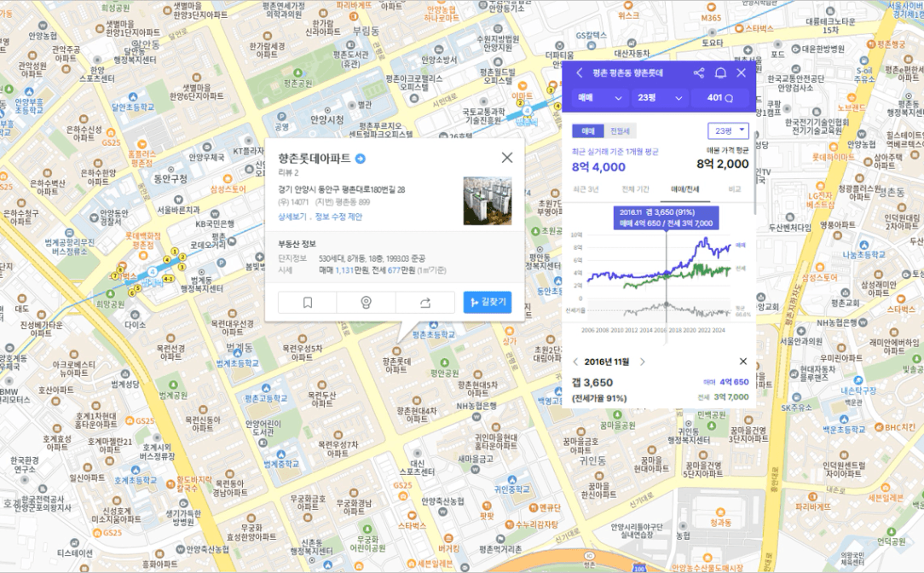Click the 향촌현대4차 아파트 marker
The width and height of the screenshot is (924, 573).
[x=417, y=400]
